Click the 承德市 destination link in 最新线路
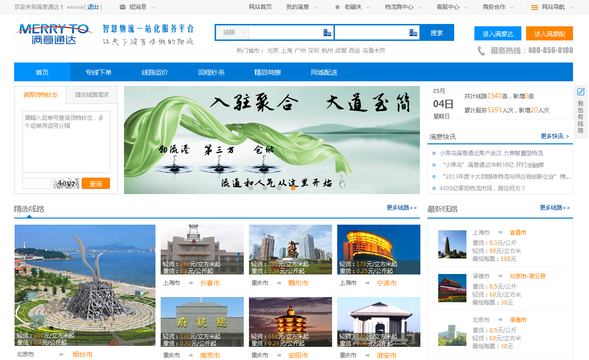589x360 pixels. 518,320
